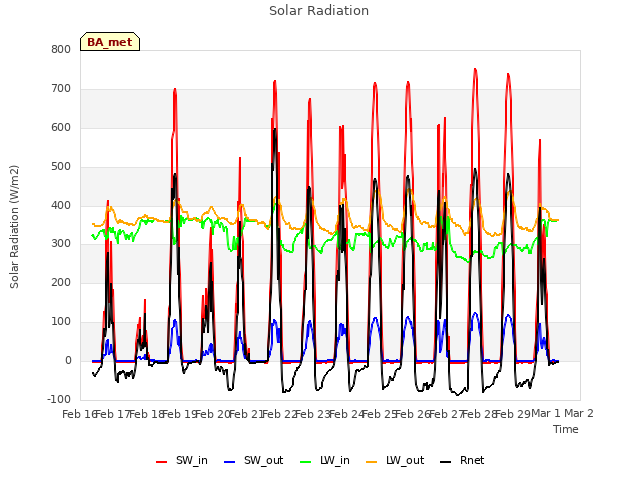
Task: Select the Solar Radiation chart title
Action: [319, 11]
